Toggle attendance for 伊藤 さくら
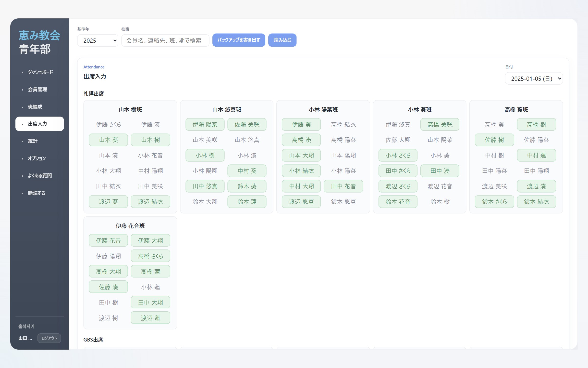The image size is (588, 368). (x=108, y=124)
